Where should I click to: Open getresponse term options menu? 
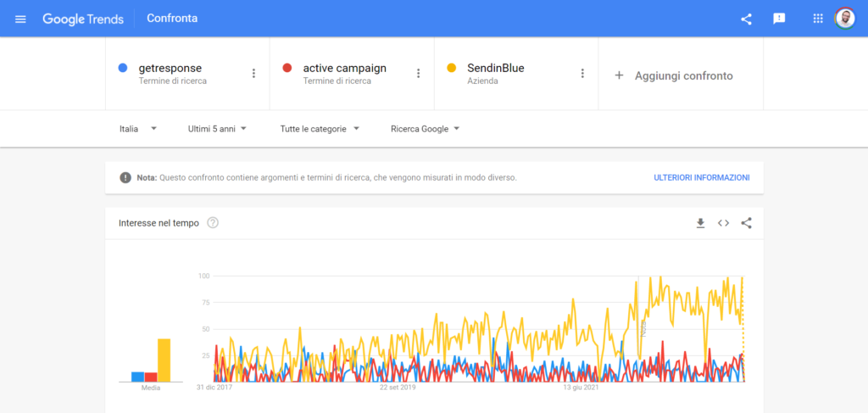(253, 73)
